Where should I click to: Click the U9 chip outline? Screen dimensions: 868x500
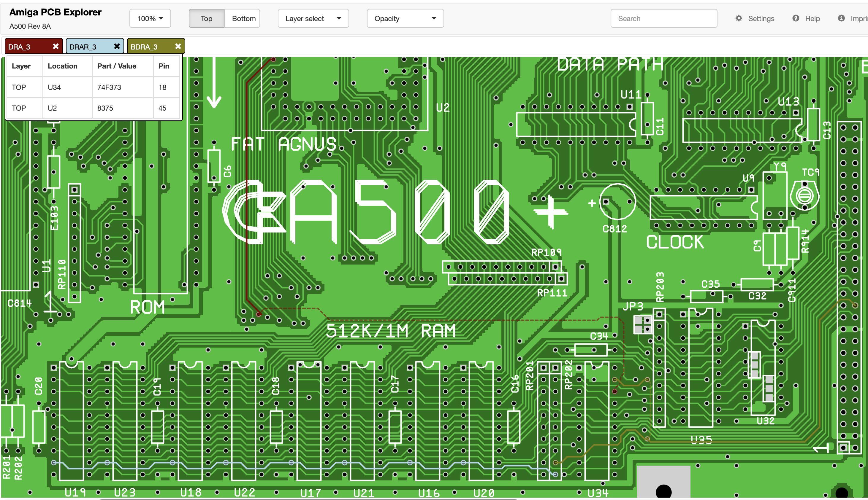[x=704, y=207]
